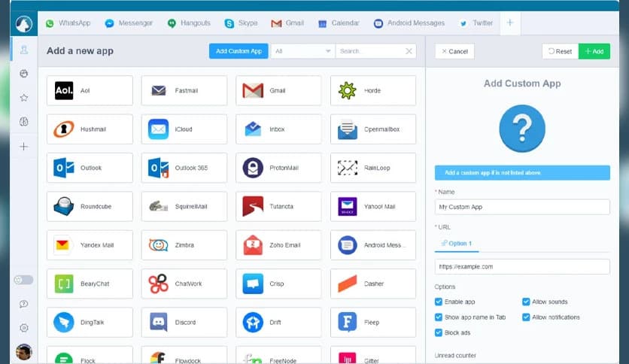Uncheck the Allow notifications checkbox
Screen dimensions: 629x364
pyautogui.click(x=526, y=317)
